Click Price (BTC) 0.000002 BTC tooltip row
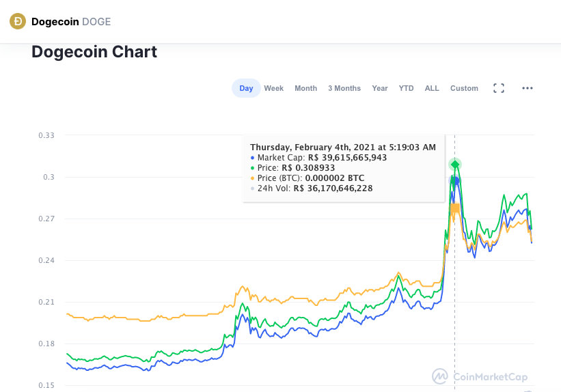This screenshot has height=392, width=561. click(x=307, y=178)
